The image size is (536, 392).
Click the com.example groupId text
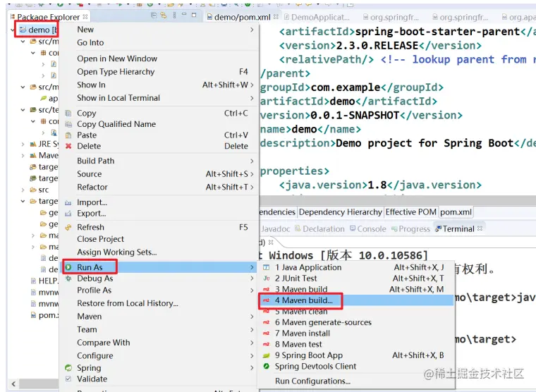(x=346, y=87)
